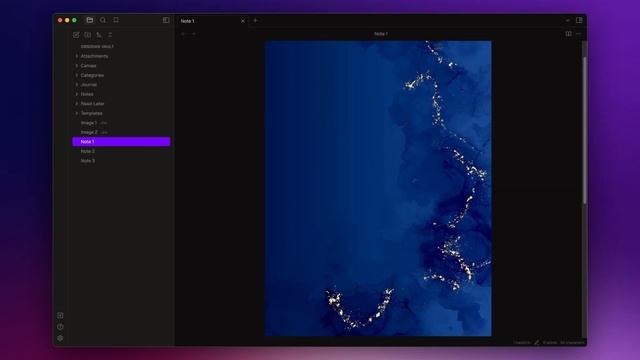The width and height of the screenshot is (640, 360).
Task: Open the bookmarks pane icon
Action: 116,20
